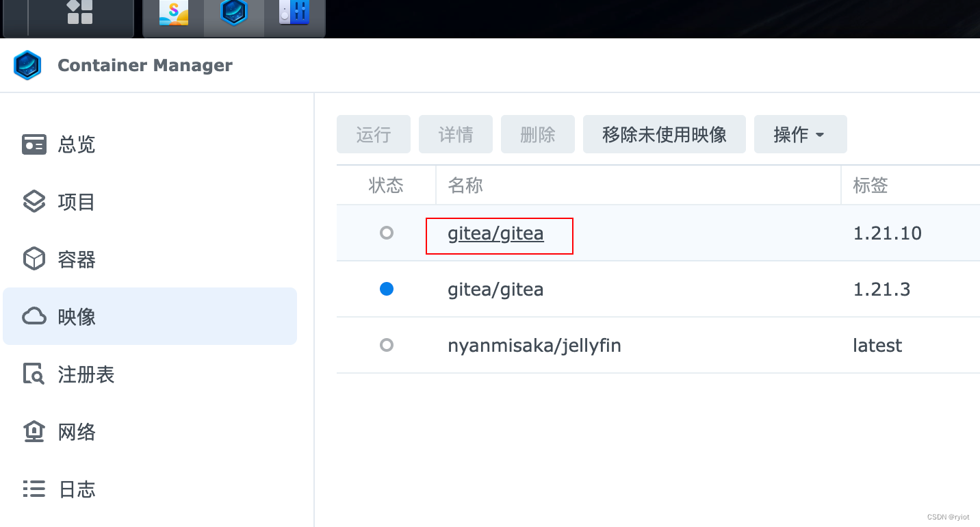Viewport: 980px width, 527px height.
Task: Select the Container Manager taskbar icon
Action: click(x=234, y=12)
